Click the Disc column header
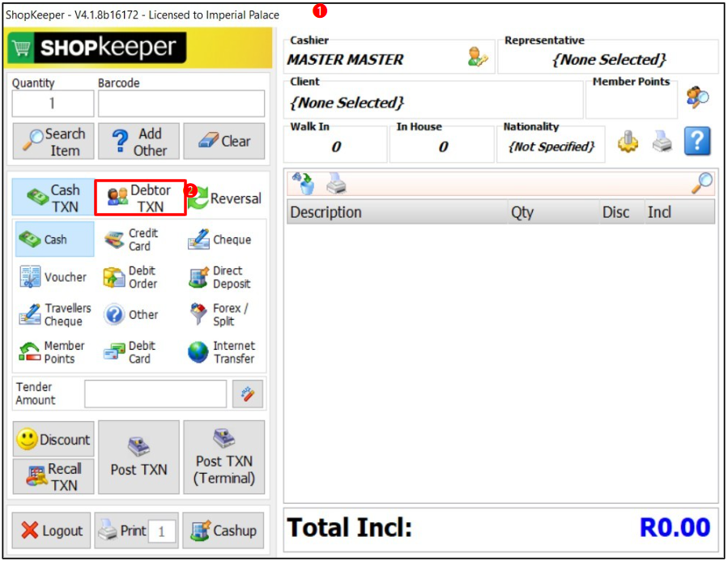The width and height of the screenshot is (728, 562). 622,212
